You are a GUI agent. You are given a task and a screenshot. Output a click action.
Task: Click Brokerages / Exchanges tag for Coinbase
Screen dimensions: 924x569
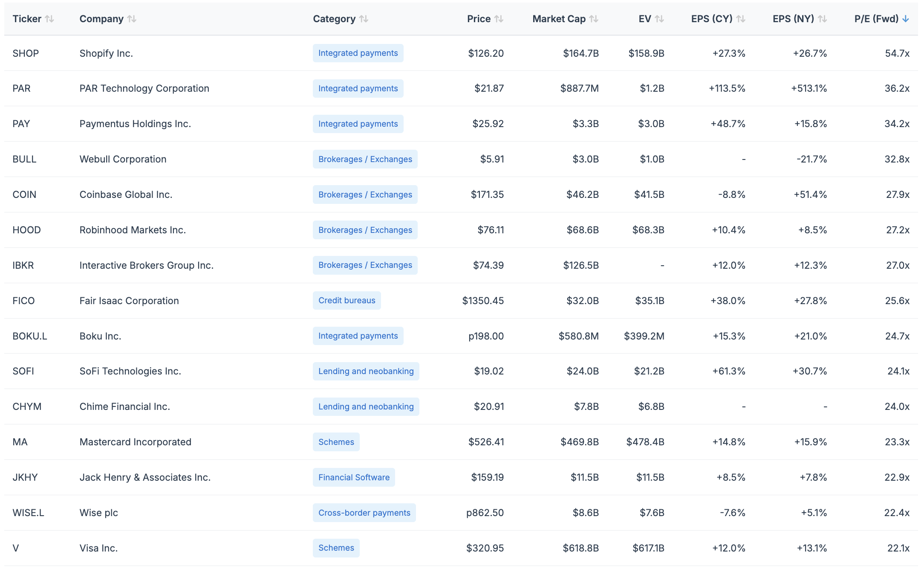pos(365,195)
